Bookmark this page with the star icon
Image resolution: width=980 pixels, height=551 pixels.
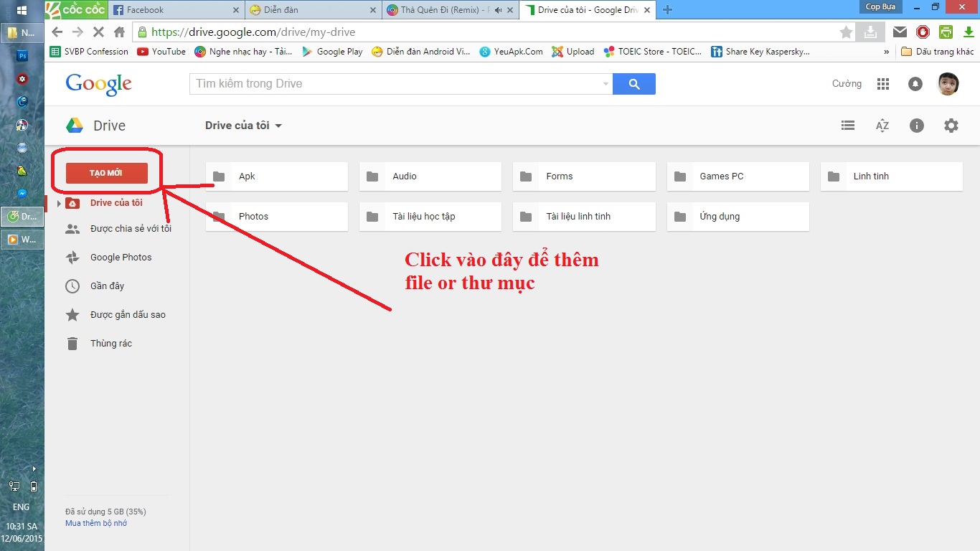847,32
